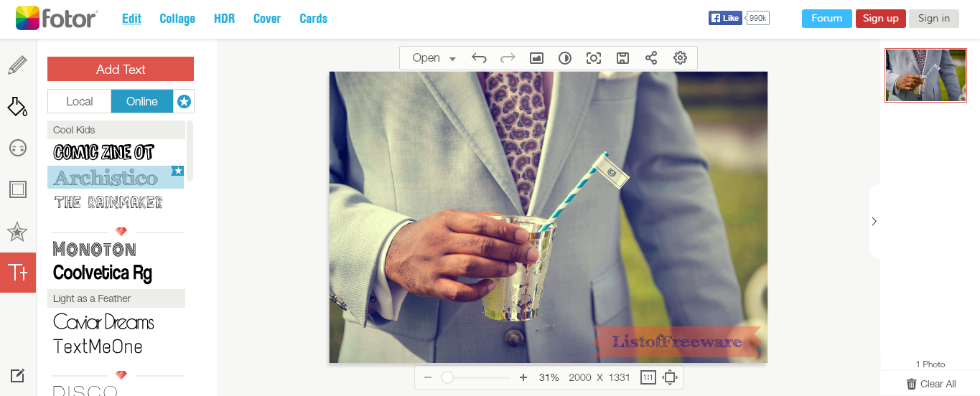Open the Open dropdown menu

coord(434,58)
